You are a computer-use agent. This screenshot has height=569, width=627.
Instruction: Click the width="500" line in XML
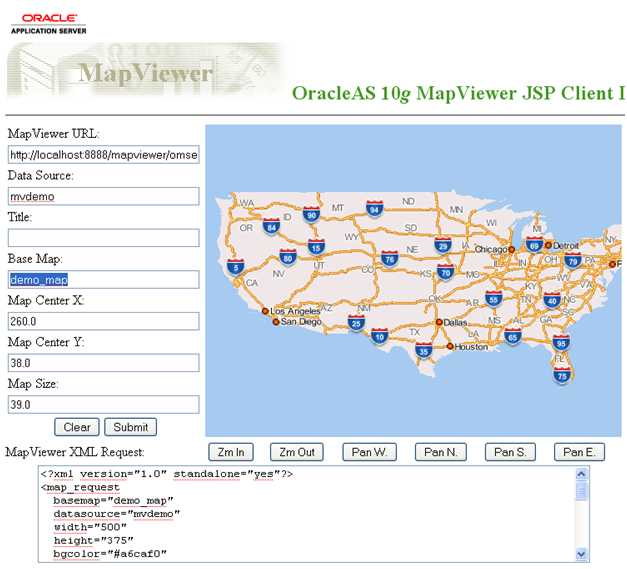click(x=90, y=527)
